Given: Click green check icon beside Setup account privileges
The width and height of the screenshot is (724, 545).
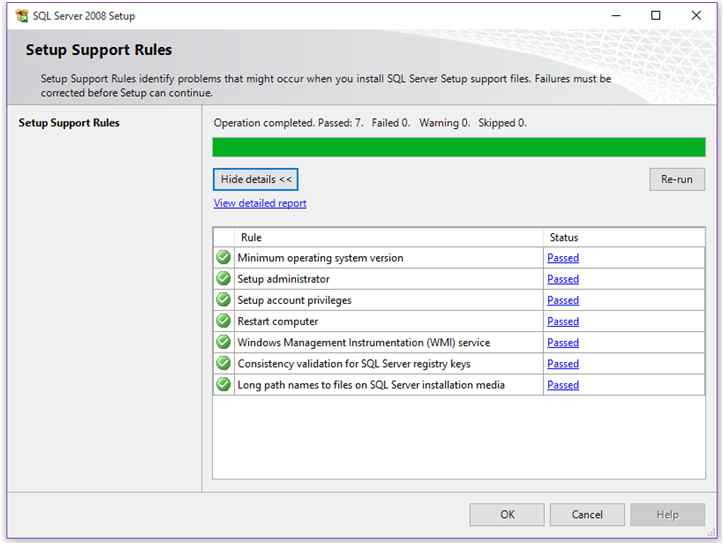Looking at the screenshot, I should (223, 300).
